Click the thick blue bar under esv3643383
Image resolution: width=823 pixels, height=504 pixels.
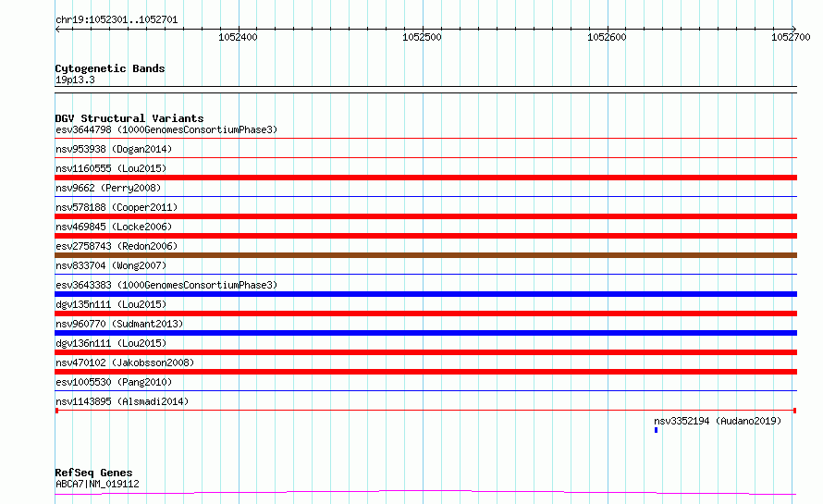(x=425, y=294)
